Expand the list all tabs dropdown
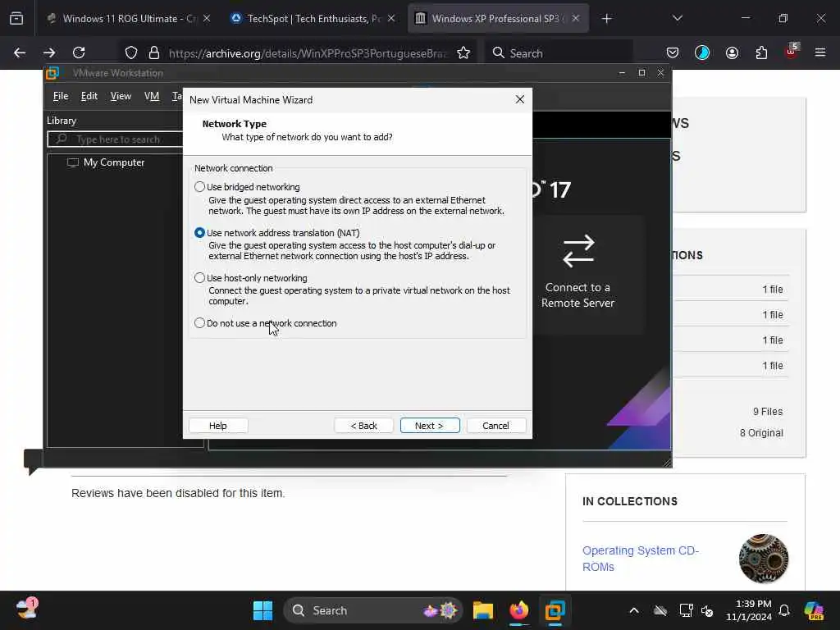 tap(677, 19)
